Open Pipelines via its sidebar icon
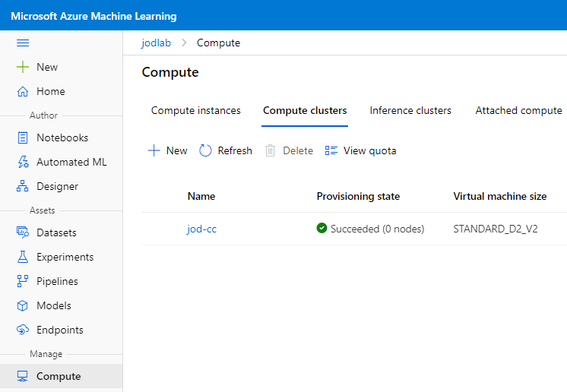 click(23, 281)
